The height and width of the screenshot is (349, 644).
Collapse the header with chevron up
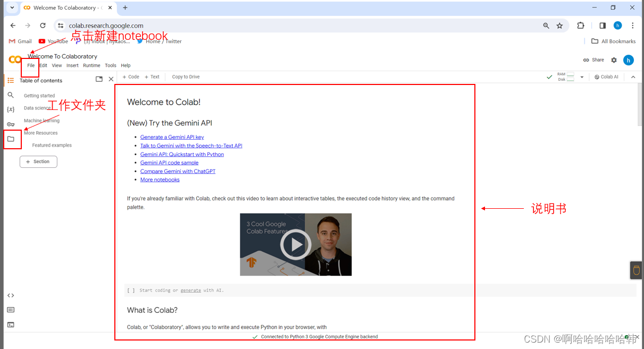[633, 77]
